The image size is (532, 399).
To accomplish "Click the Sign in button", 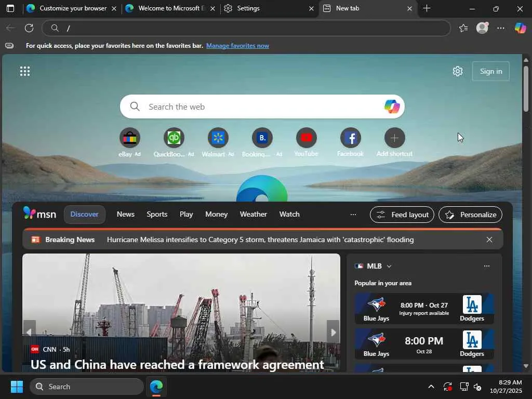I will [x=491, y=71].
